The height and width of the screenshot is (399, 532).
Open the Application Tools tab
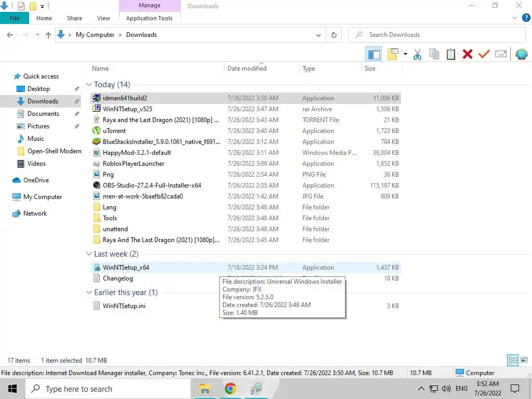click(149, 18)
